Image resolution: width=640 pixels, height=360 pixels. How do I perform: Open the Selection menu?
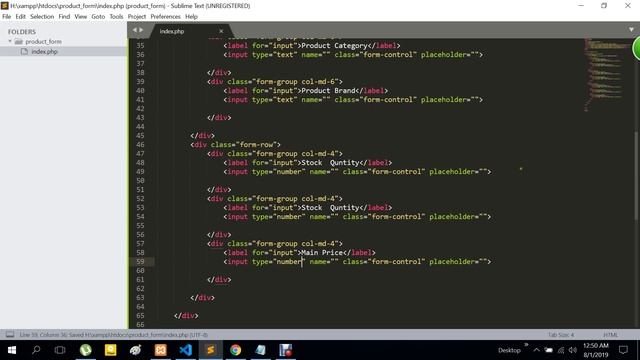coord(42,17)
